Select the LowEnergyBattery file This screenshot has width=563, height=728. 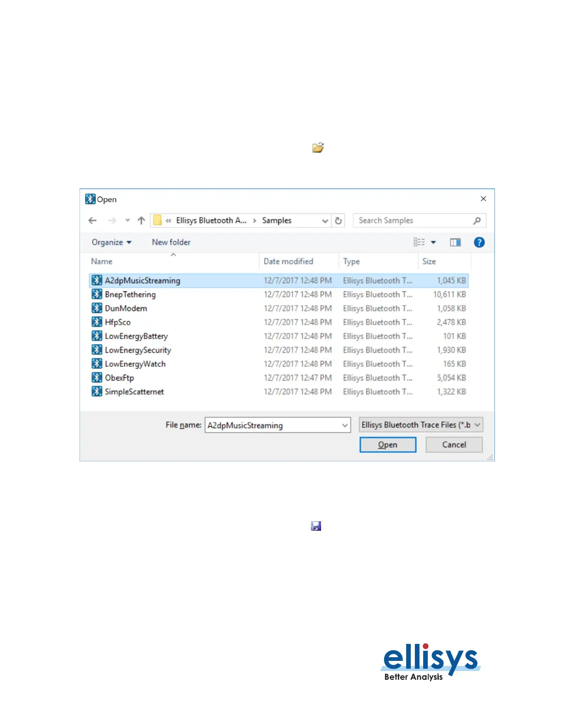coord(279,336)
